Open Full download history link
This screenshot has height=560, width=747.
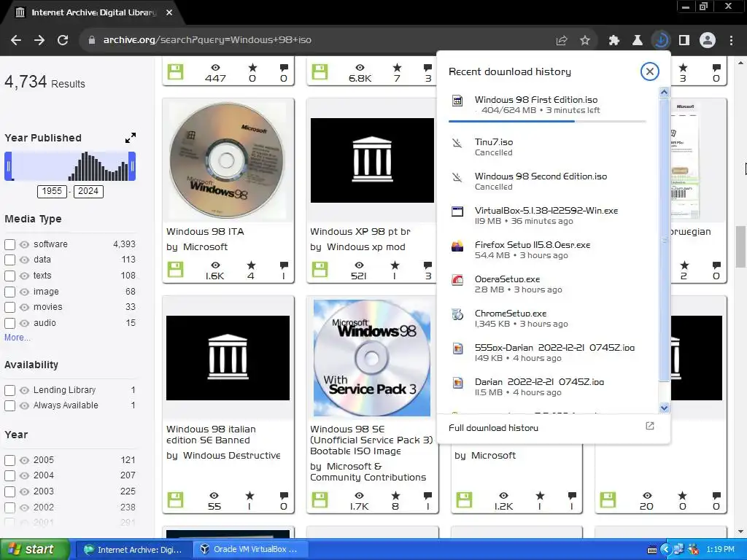pos(494,428)
